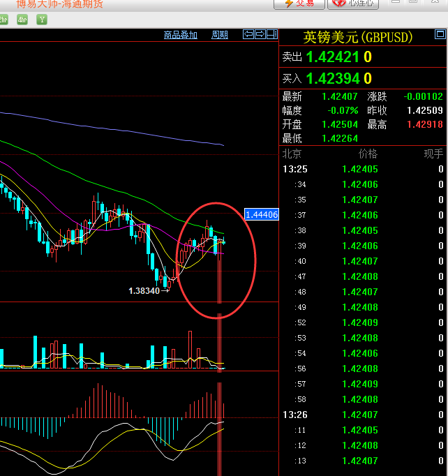Select the 13:25 tick row in trade list

pos(363,169)
